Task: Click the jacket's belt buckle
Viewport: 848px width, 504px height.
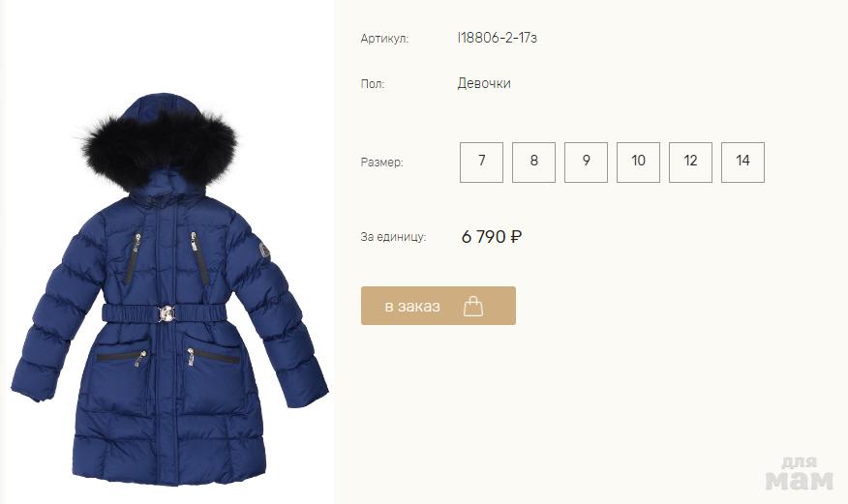Action: point(167,313)
